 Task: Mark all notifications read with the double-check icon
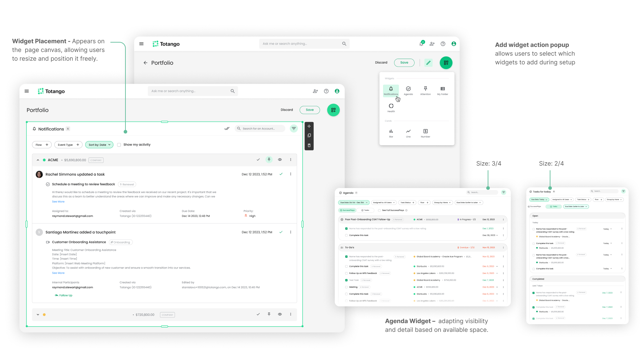tap(227, 128)
